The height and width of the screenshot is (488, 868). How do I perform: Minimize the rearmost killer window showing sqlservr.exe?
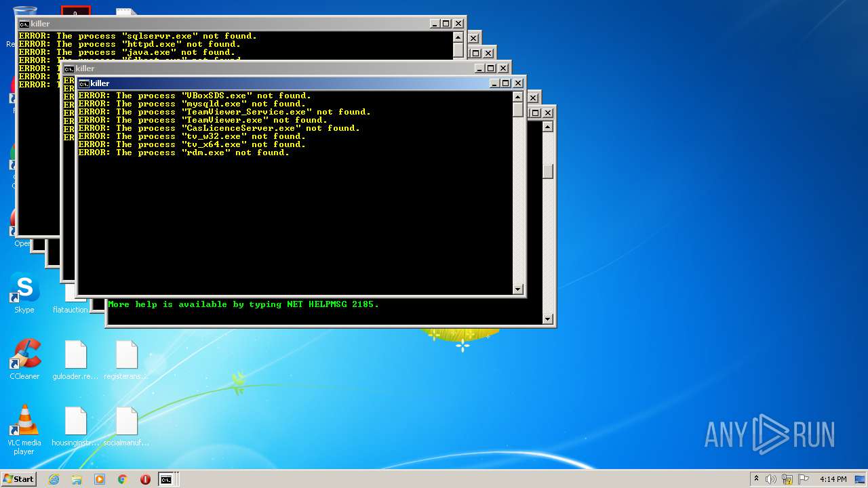434,24
